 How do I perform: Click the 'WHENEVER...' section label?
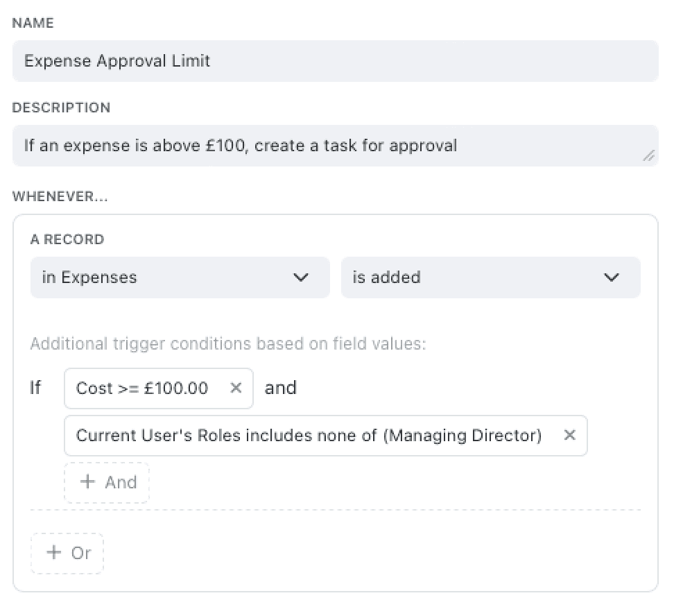pyautogui.click(x=60, y=196)
